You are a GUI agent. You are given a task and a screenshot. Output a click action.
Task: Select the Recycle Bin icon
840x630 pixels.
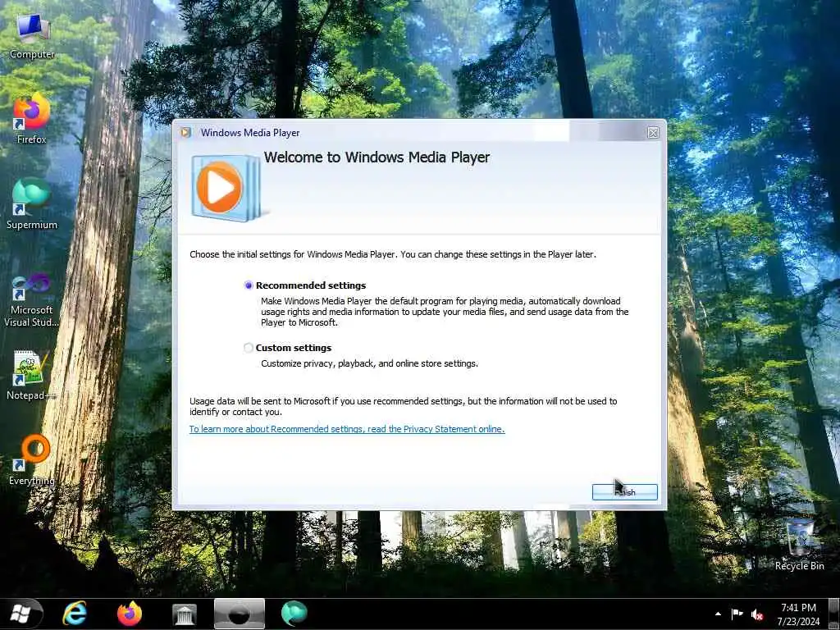coord(799,546)
